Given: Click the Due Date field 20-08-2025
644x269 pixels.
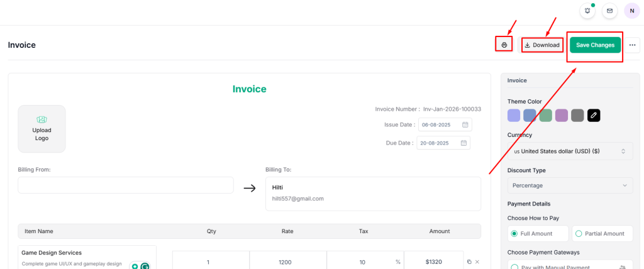Looking at the screenshot, I should [443, 143].
